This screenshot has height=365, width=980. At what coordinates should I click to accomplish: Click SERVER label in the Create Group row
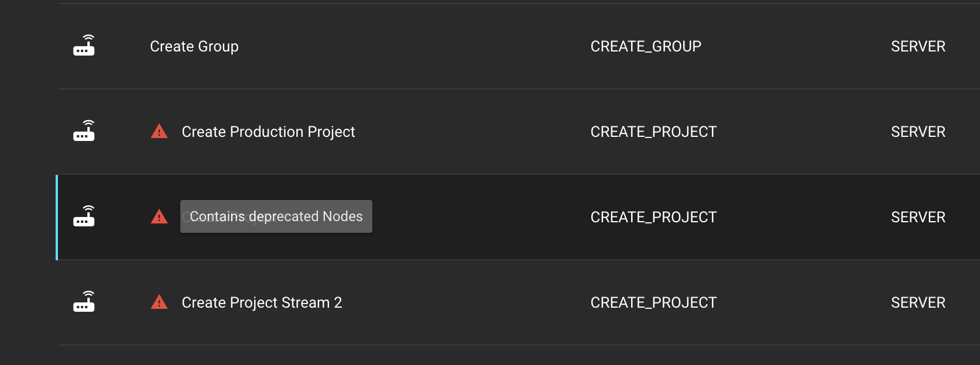coord(918,46)
